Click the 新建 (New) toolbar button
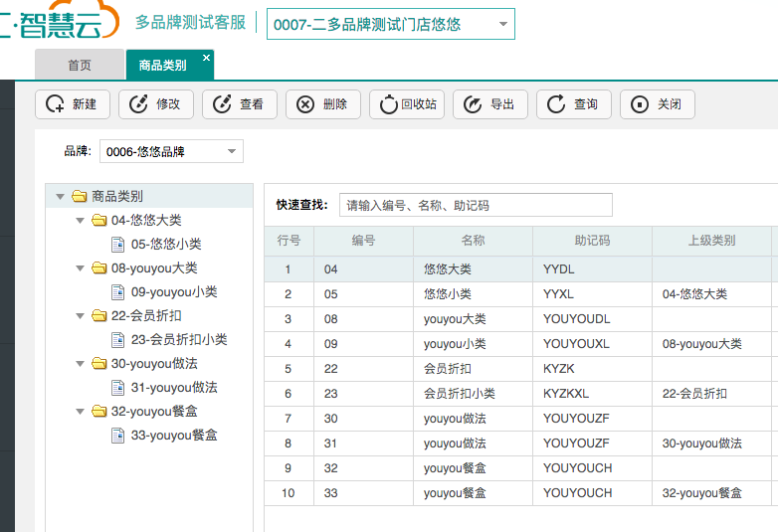778x532 pixels. point(73,104)
